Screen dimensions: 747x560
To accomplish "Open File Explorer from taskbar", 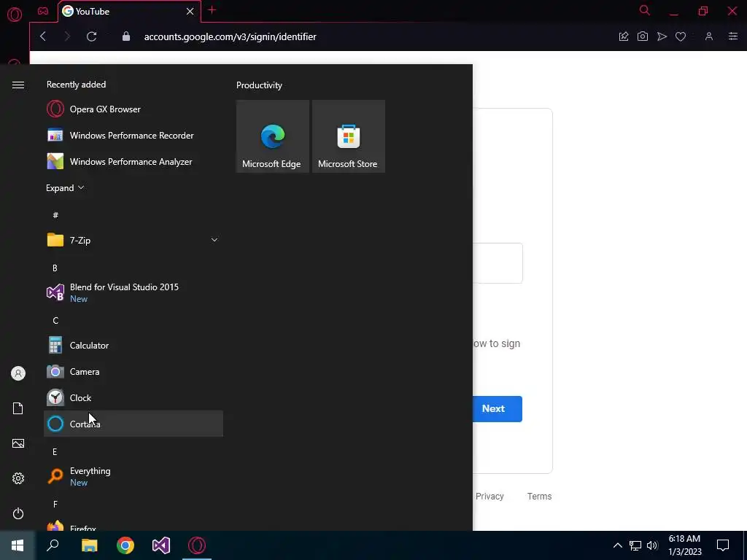I will click(89, 545).
